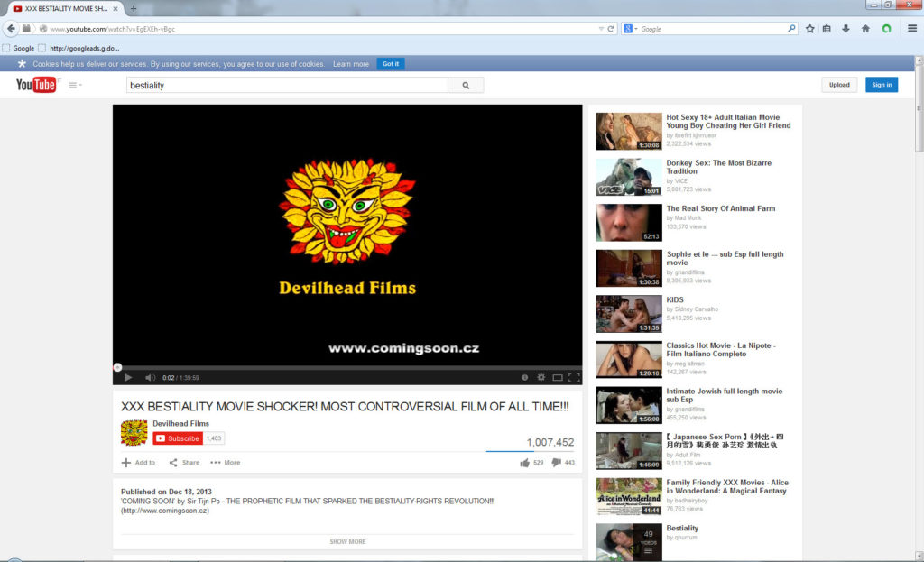The image size is (924, 562).
Task: Open the KIDS video thumbnail
Action: coord(629,314)
